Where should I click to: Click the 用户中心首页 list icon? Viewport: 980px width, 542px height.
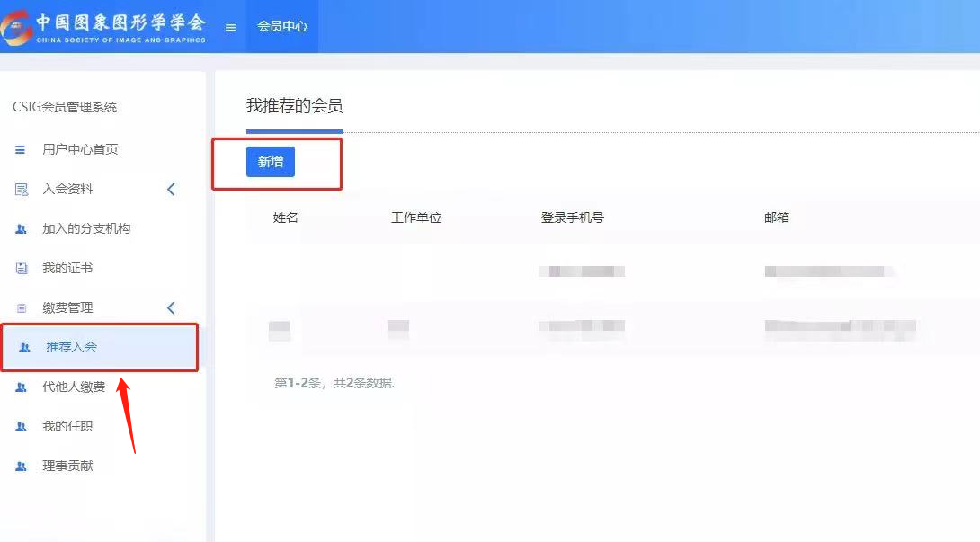click(20, 150)
